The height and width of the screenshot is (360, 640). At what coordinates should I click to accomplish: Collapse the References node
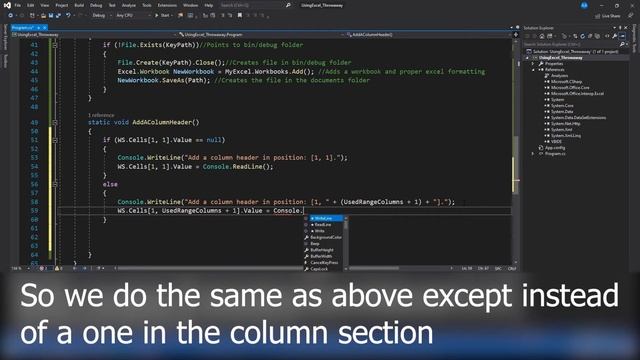(x=533, y=70)
